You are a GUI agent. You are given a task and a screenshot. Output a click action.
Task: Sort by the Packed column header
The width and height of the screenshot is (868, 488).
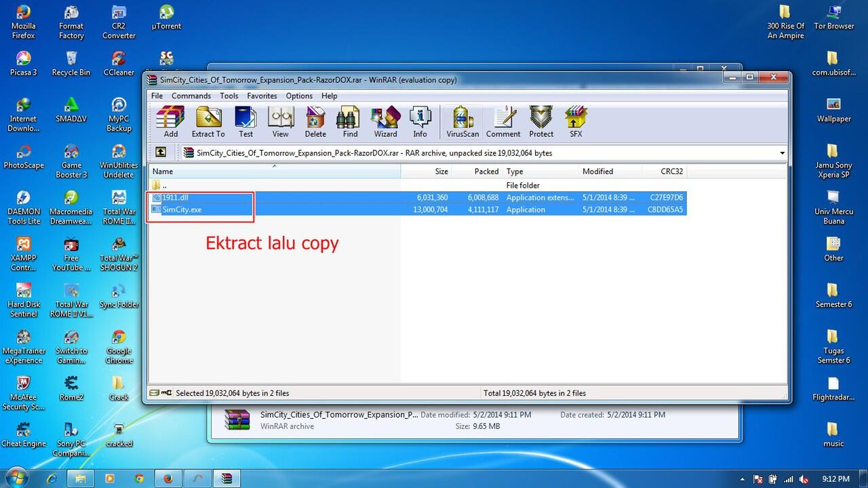(x=477, y=171)
